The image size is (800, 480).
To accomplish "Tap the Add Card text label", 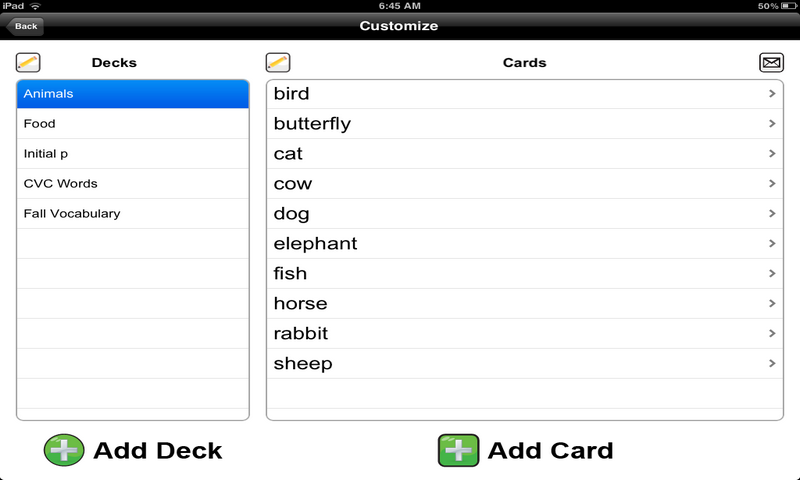I will pos(550,450).
